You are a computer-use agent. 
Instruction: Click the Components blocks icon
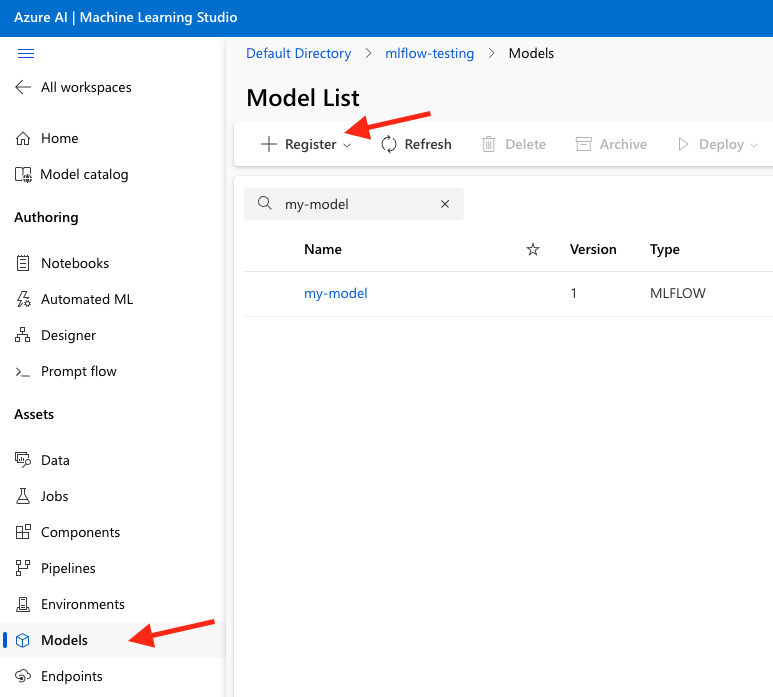pyautogui.click(x=23, y=532)
